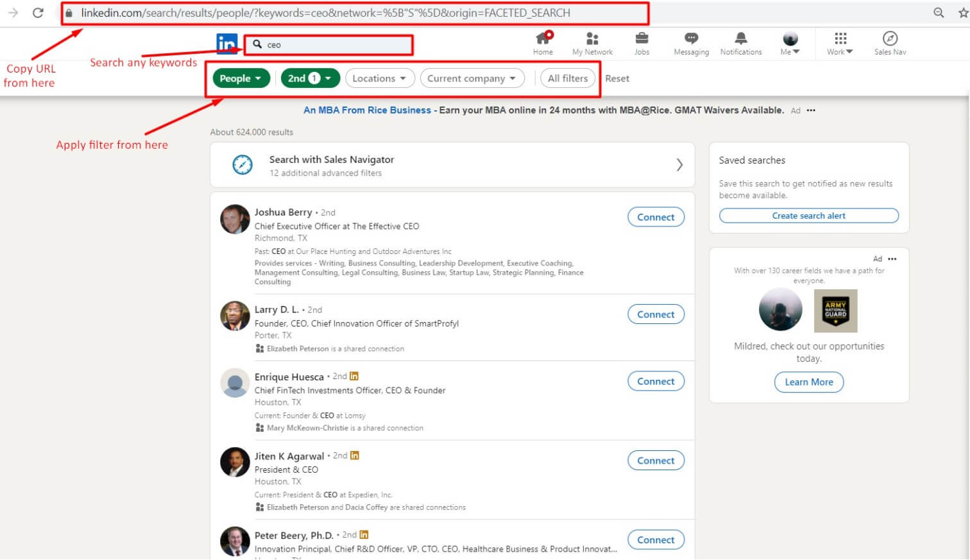Open Peter Beery's profile photo

tap(235, 541)
